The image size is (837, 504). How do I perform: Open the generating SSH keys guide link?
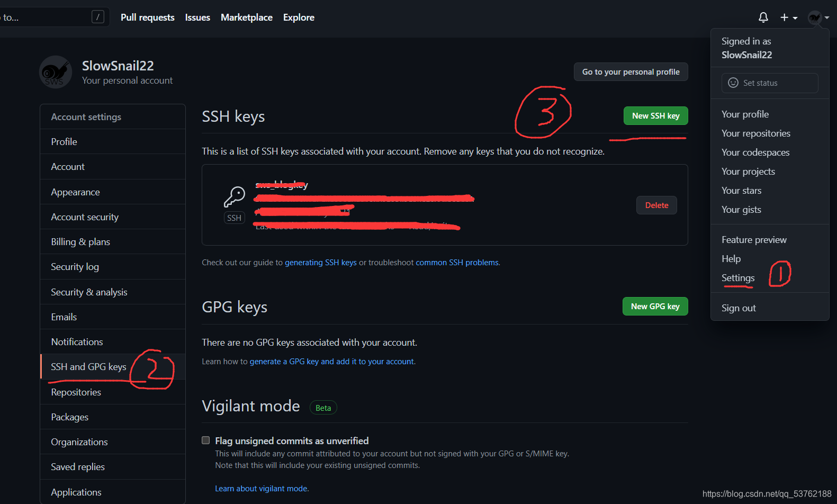[321, 263]
